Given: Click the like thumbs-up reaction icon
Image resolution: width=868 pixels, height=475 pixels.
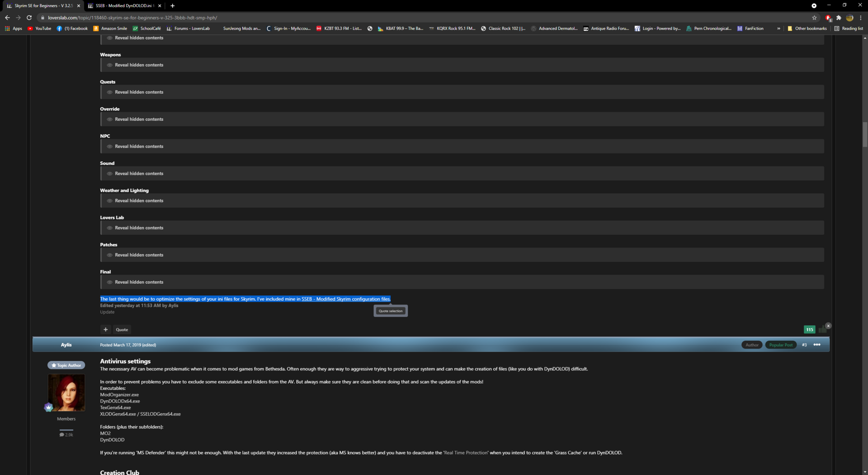Looking at the screenshot, I should (822, 329).
